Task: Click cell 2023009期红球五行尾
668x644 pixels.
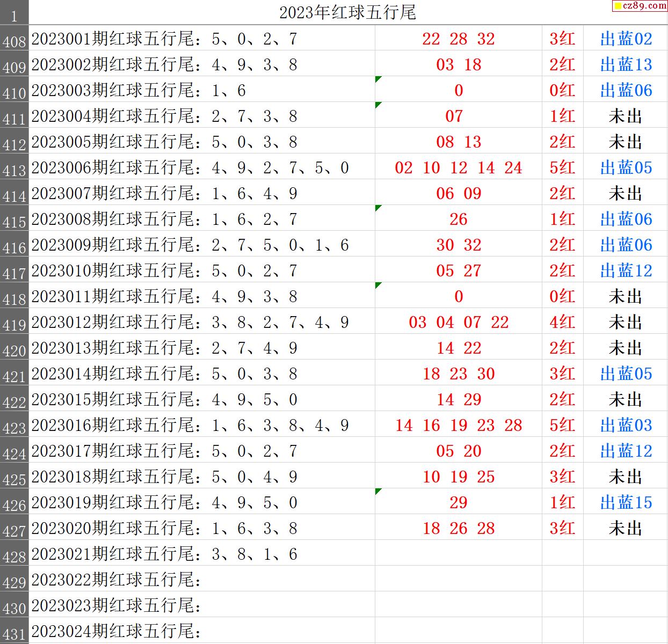Action: [x=202, y=244]
